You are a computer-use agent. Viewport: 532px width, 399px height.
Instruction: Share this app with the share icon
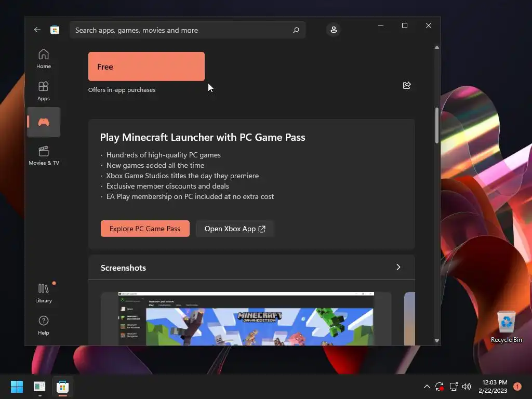406,85
